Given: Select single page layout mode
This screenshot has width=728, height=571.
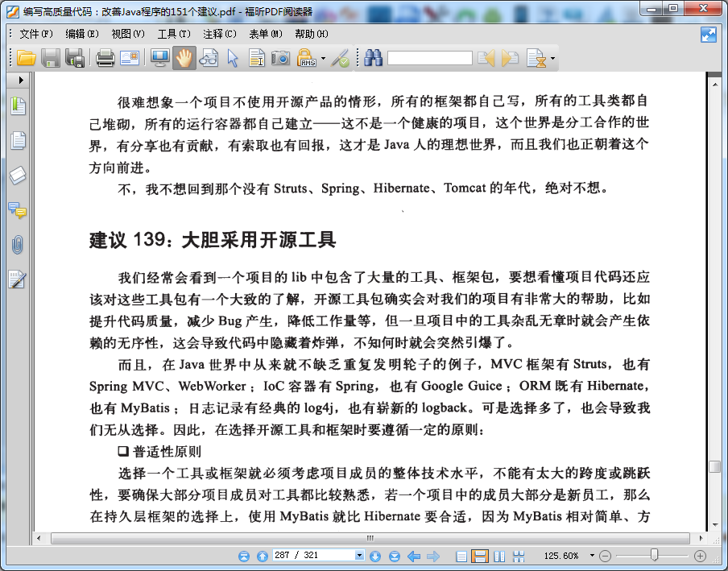Looking at the screenshot, I should pyautogui.click(x=461, y=557).
